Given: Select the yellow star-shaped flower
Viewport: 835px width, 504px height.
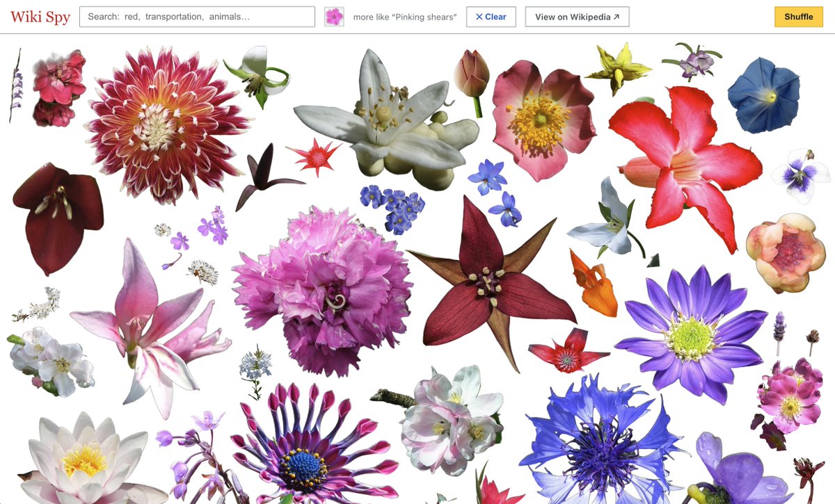Looking at the screenshot, I should [x=617, y=68].
